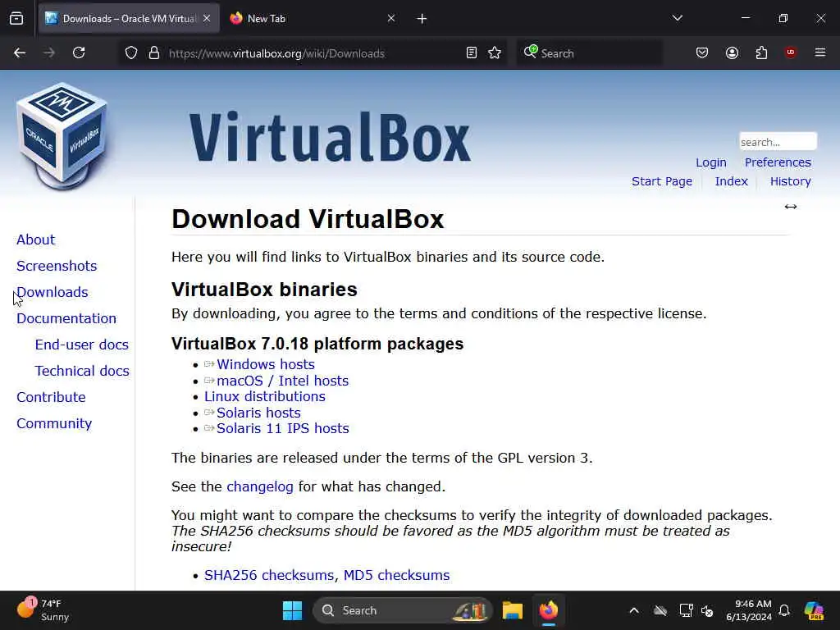Open Windows Start menu
Screen dimensions: 840x630
point(293,610)
